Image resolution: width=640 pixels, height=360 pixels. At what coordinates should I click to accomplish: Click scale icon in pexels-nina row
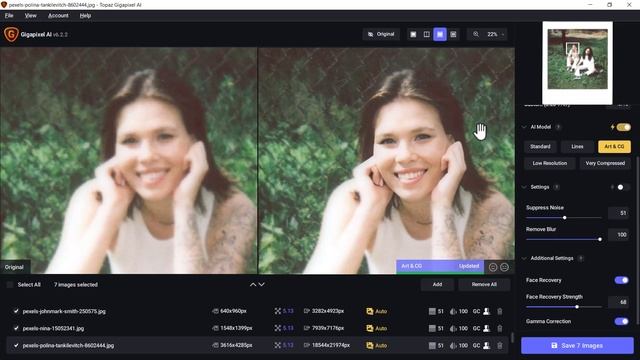click(x=278, y=328)
